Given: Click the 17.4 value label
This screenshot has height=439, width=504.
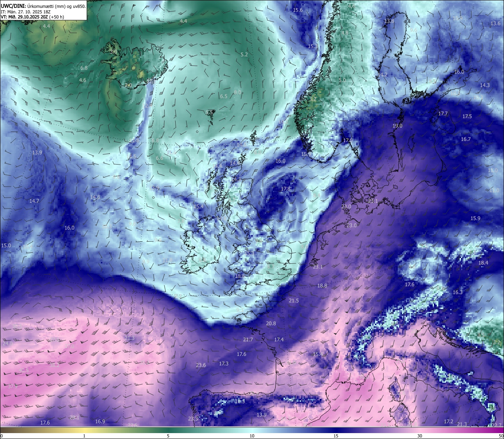Looking at the screenshot, I should click(279, 340).
